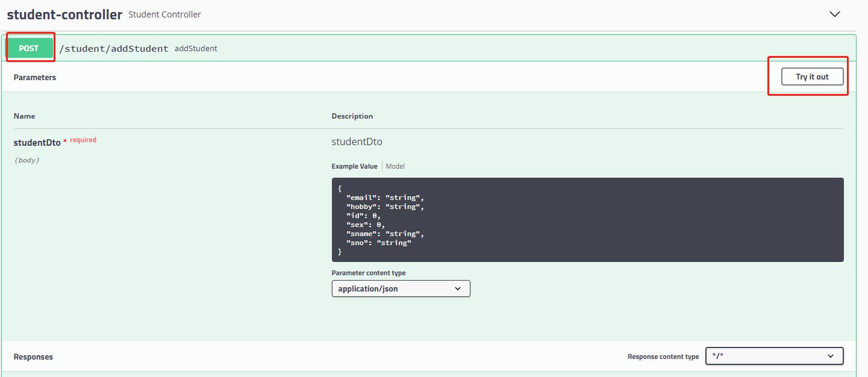The height and width of the screenshot is (377, 868).
Task: Click the "hobby": "string" line in example
Action: point(386,207)
